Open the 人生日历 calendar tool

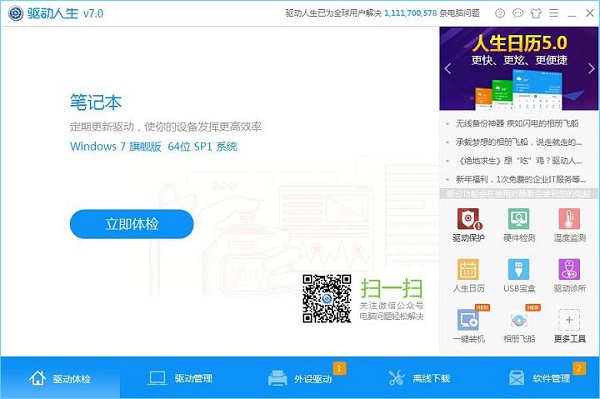[468, 269]
